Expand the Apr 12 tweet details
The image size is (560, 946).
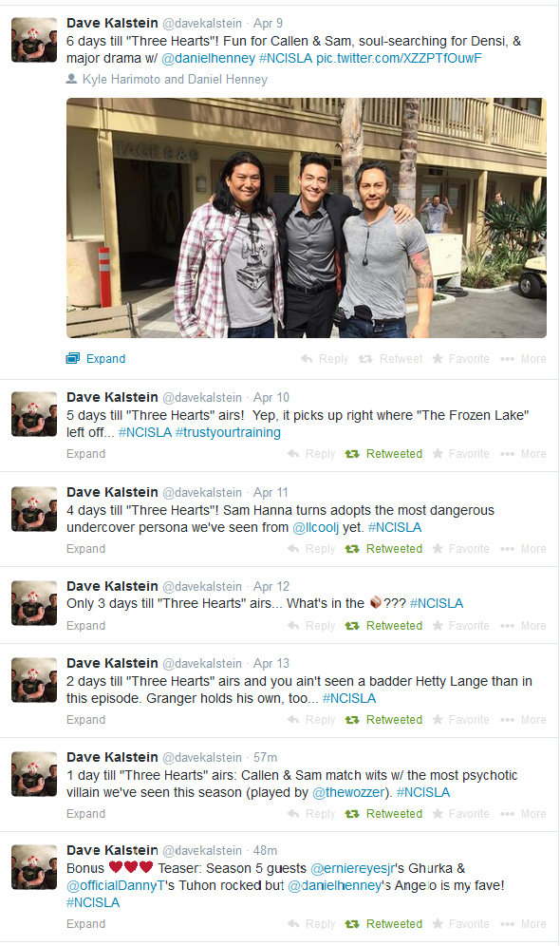click(85, 626)
